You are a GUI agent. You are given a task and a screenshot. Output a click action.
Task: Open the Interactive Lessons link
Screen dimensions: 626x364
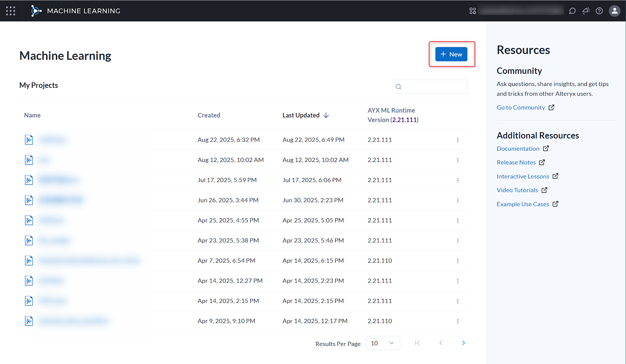tap(527, 176)
